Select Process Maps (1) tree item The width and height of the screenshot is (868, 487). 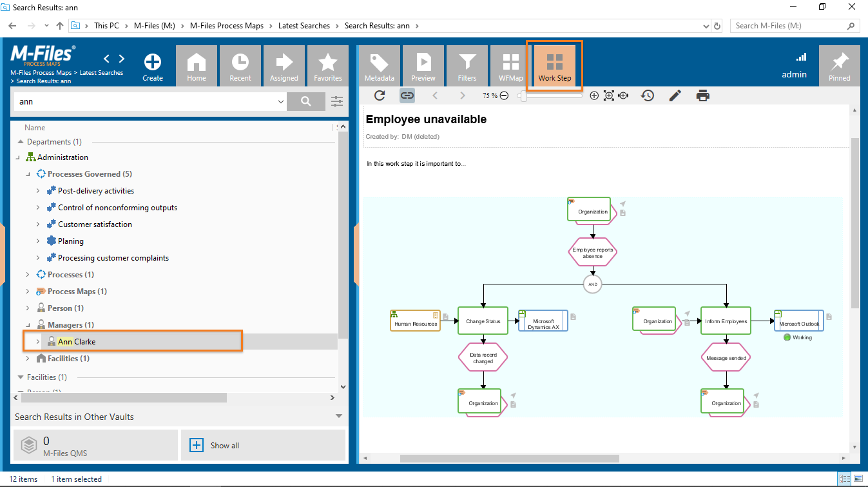click(77, 292)
